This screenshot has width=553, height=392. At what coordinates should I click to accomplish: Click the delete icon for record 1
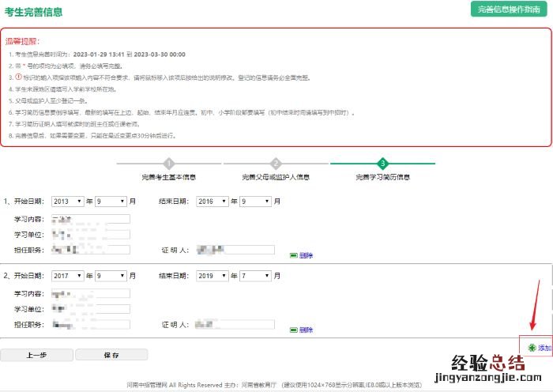click(294, 255)
